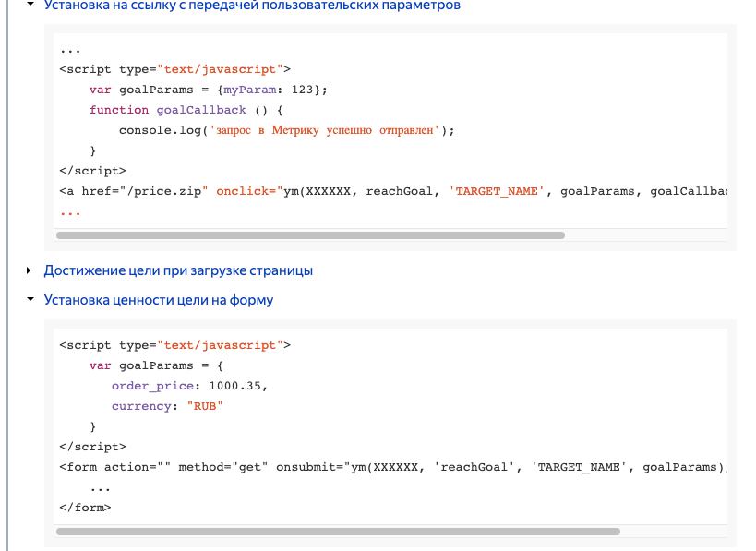Click the console.log line with Russian text
The height and width of the screenshot is (551, 756).
pos(287,130)
